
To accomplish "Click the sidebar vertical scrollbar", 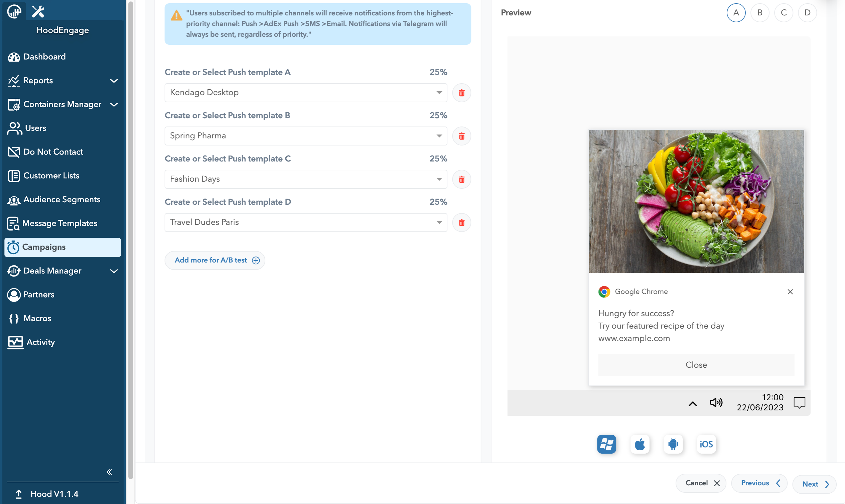I will click(130, 238).
